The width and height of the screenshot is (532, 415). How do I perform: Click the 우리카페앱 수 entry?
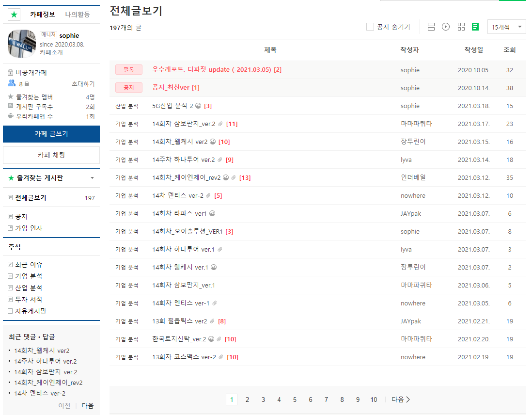click(x=51, y=116)
